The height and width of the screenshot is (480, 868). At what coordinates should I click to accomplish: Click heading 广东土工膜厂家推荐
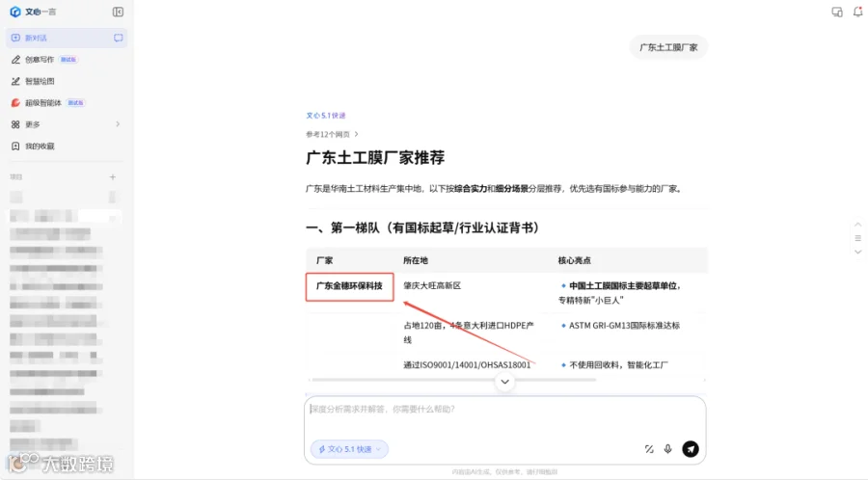point(375,158)
